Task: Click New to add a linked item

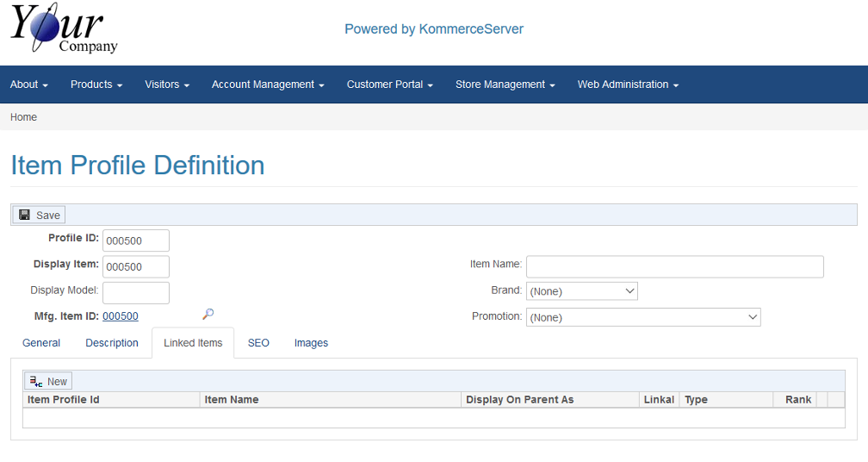Action: 48,381
